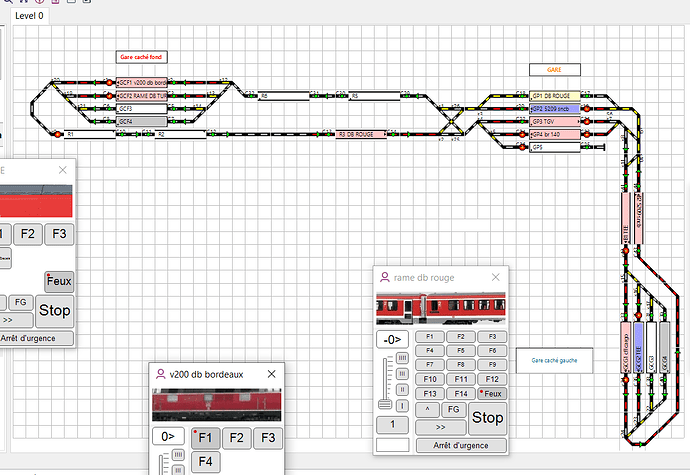The image size is (690, 475).
Task: Select the Gare caché fond label
Action: pyautogui.click(x=140, y=59)
